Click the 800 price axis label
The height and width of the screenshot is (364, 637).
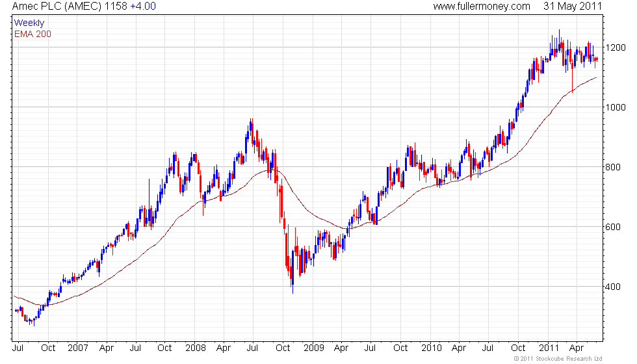[613, 167]
